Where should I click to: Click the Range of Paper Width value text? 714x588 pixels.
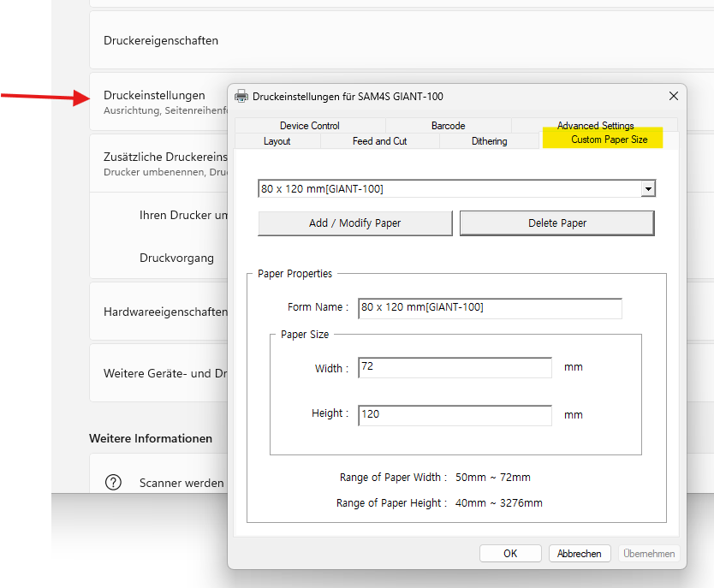(493, 478)
